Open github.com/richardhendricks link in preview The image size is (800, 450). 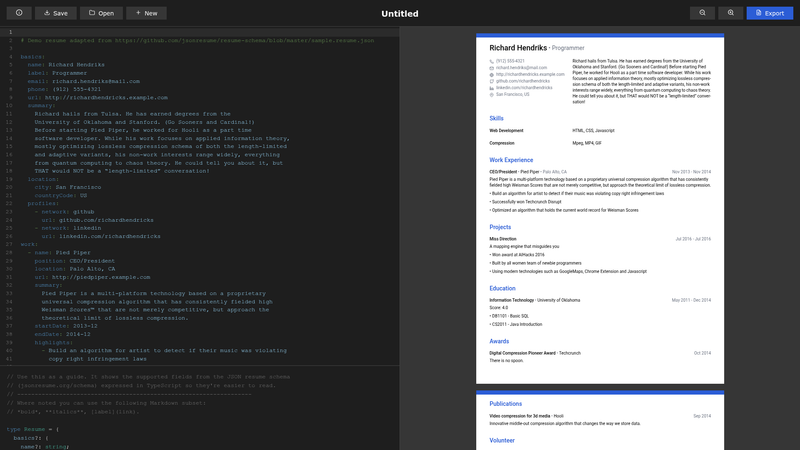coord(522,81)
